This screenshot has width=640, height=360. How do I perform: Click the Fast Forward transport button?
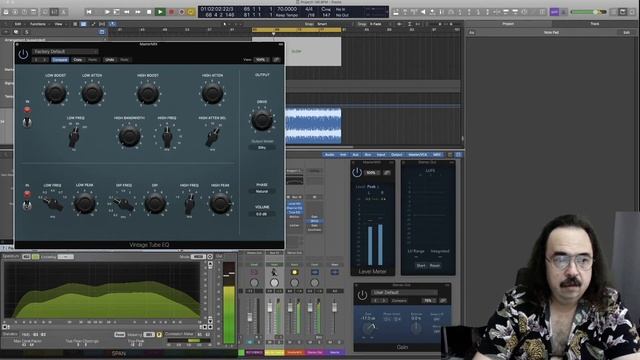[138, 12]
